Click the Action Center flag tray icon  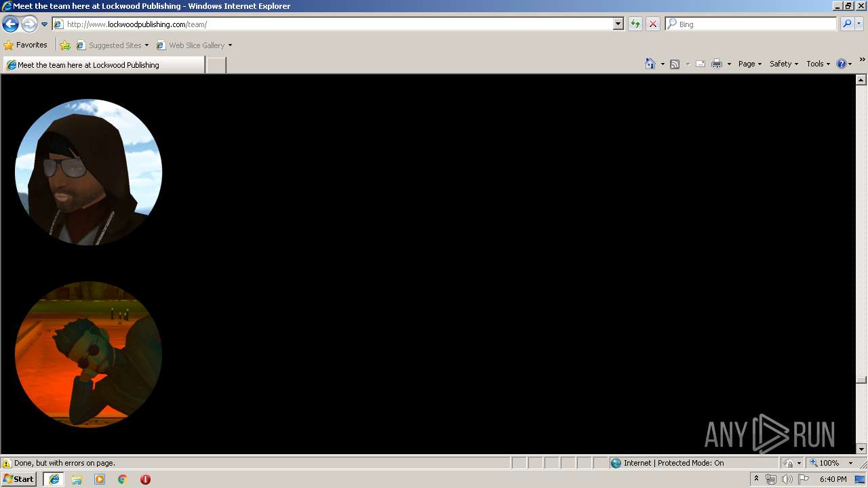pos(804,479)
